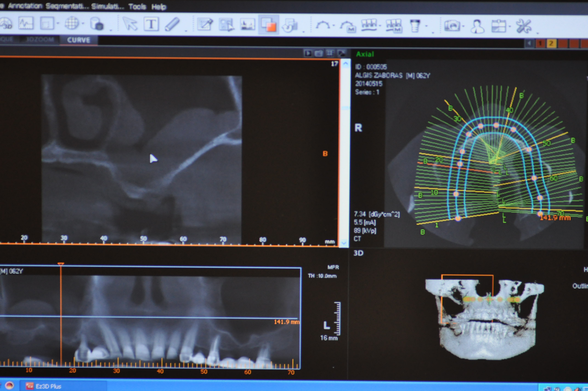Select the Text annotation tool
Viewport: 588px width, 391px height.
coord(151,24)
